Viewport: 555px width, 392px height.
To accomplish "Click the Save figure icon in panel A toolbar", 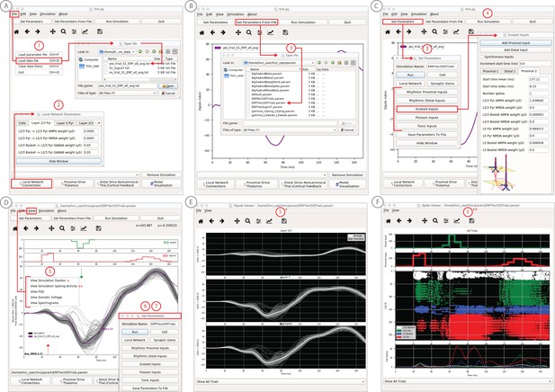I will pyautogui.click(x=100, y=31).
